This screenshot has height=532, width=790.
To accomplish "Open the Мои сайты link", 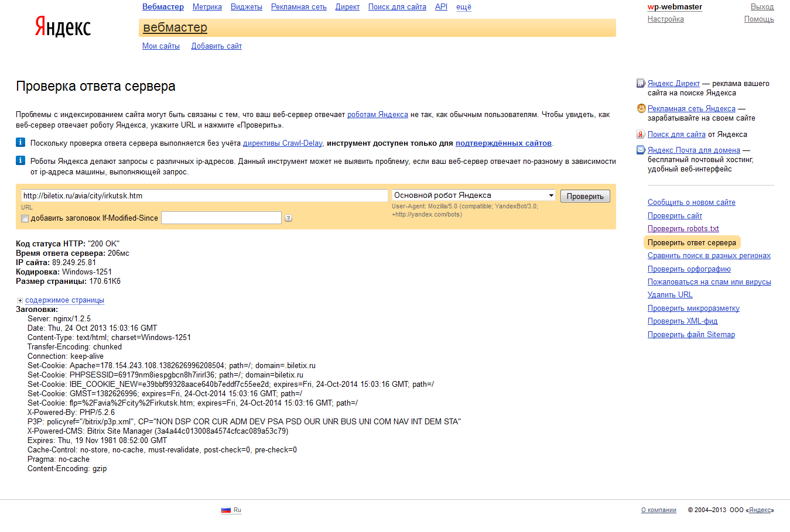I will [x=161, y=46].
